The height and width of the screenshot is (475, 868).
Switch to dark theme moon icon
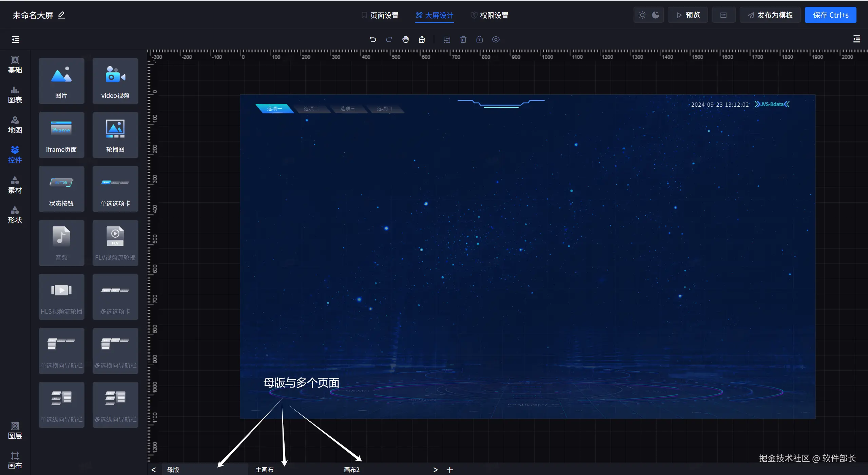click(656, 15)
